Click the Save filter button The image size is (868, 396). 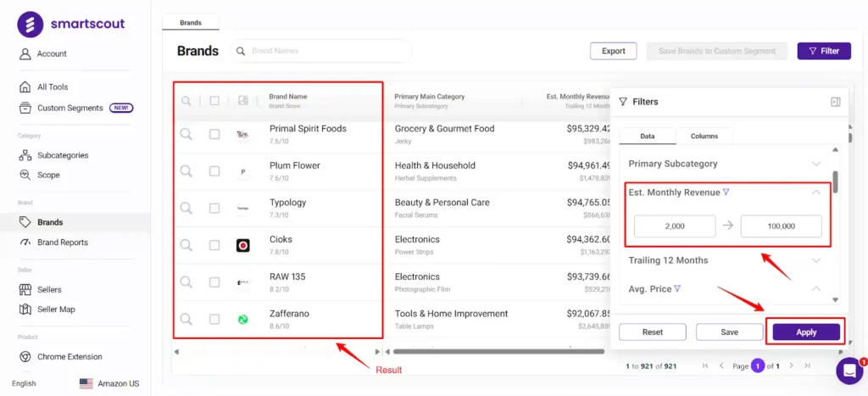(x=729, y=332)
